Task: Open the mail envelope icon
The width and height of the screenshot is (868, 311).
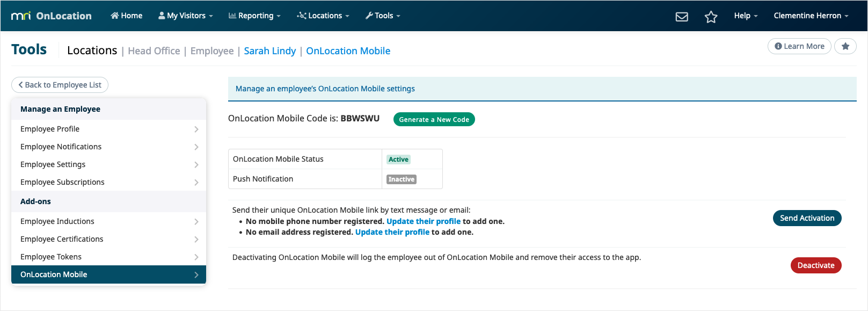Action: pyautogui.click(x=682, y=17)
